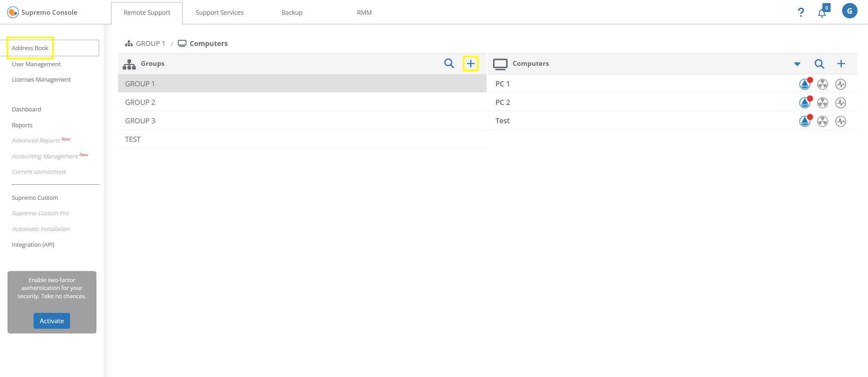This screenshot has width=868, height=377.
Task: Click the Groups panel heading text
Action: click(153, 64)
